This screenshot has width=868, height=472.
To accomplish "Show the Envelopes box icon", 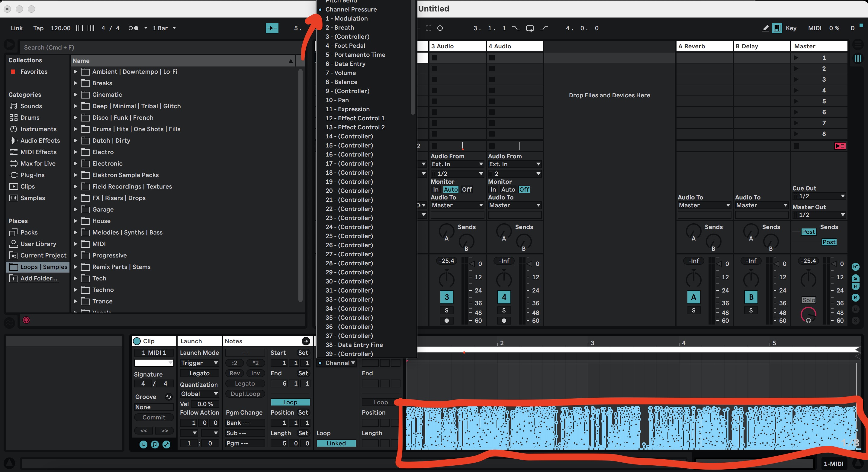I will [x=166, y=445].
